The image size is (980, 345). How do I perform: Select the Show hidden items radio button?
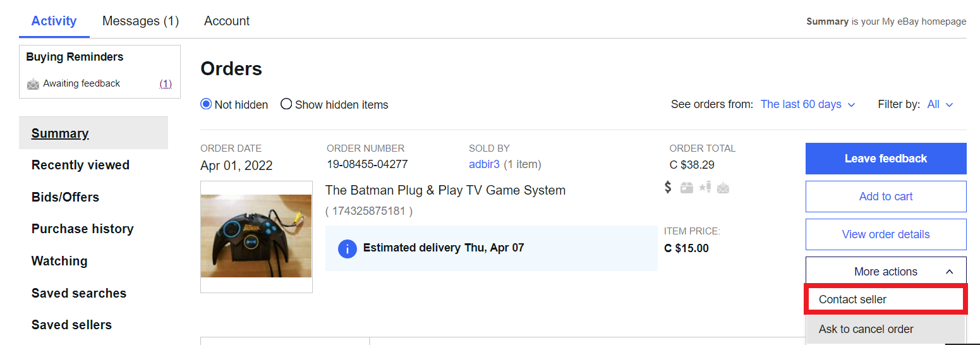pyautogui.click(x=286, y=104)
